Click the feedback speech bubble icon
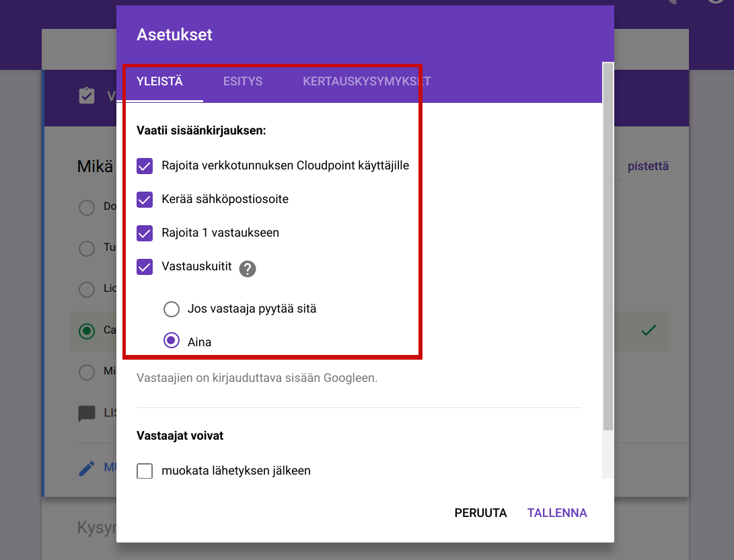This screenshot has width=734, height=560. click(87, 413)
